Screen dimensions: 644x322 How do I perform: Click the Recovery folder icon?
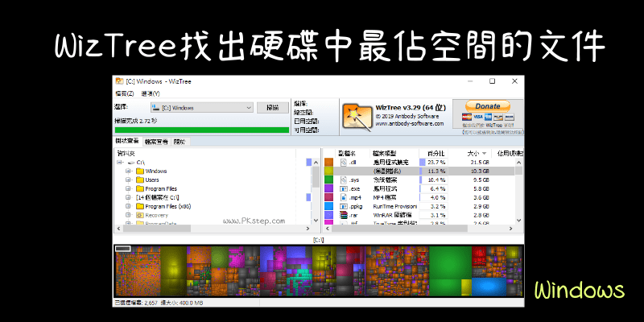(139, 215)
